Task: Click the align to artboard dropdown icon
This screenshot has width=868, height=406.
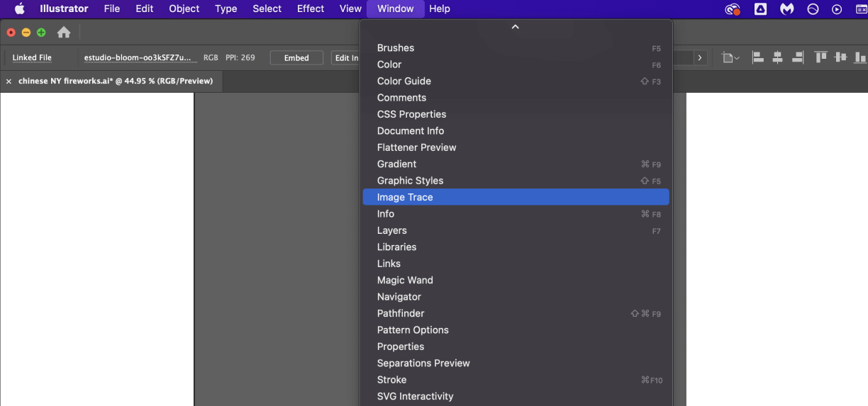Action: pos(730,57)
